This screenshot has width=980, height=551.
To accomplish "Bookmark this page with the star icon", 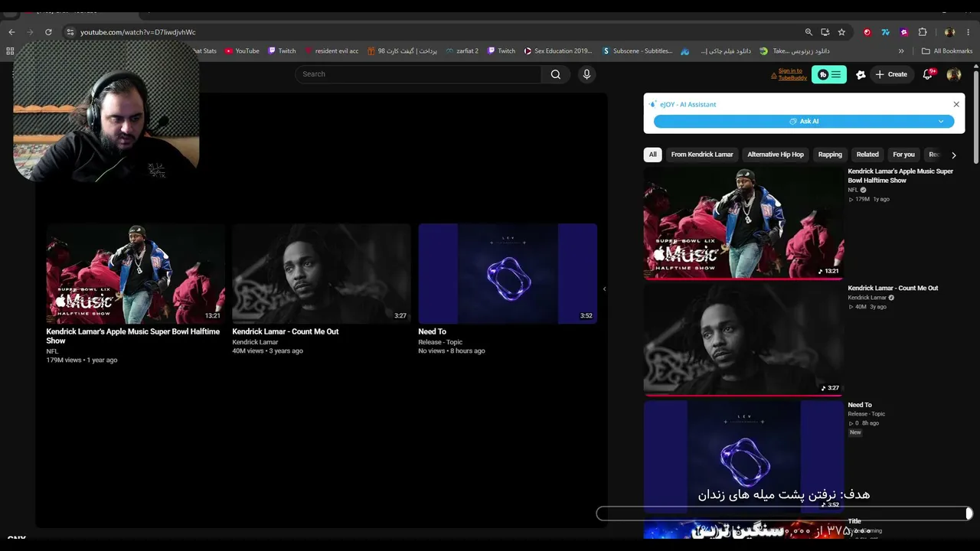I will 841,32.
